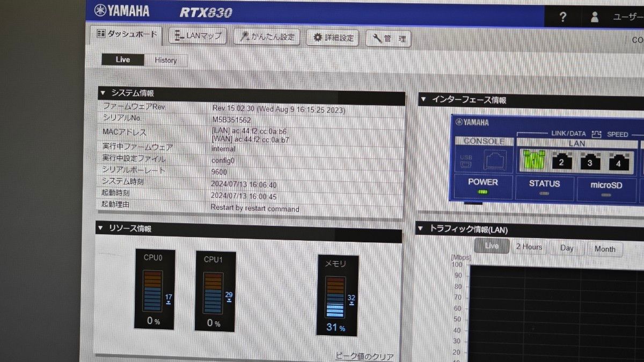Click firmware revision Rev.15.02.30 text

(278, 109)
